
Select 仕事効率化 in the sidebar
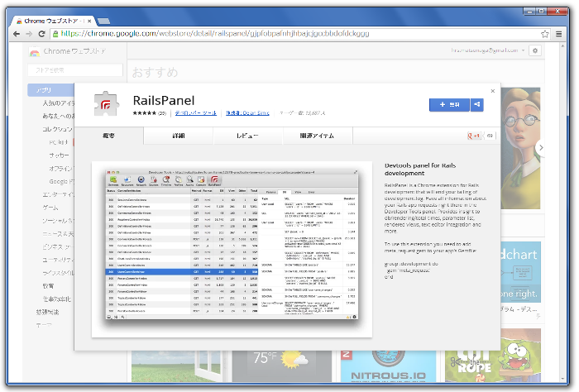(57, 299)
